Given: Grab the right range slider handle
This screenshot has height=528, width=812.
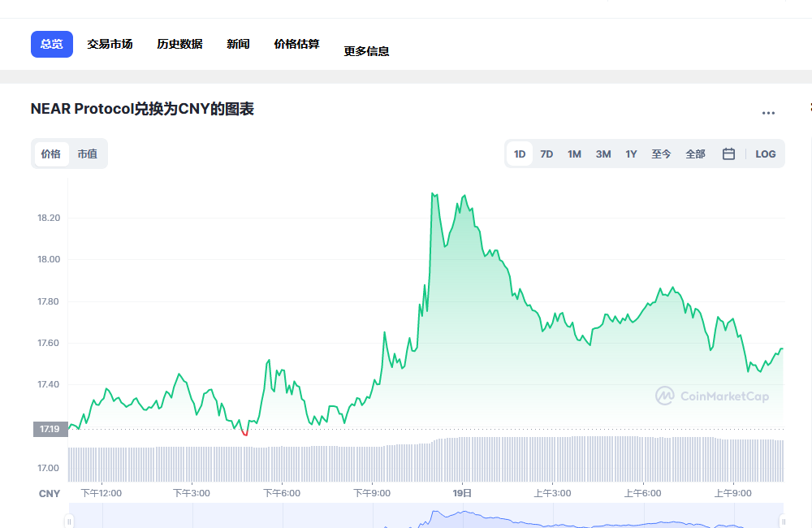Looking at the screenshot, I should (784, 522).
